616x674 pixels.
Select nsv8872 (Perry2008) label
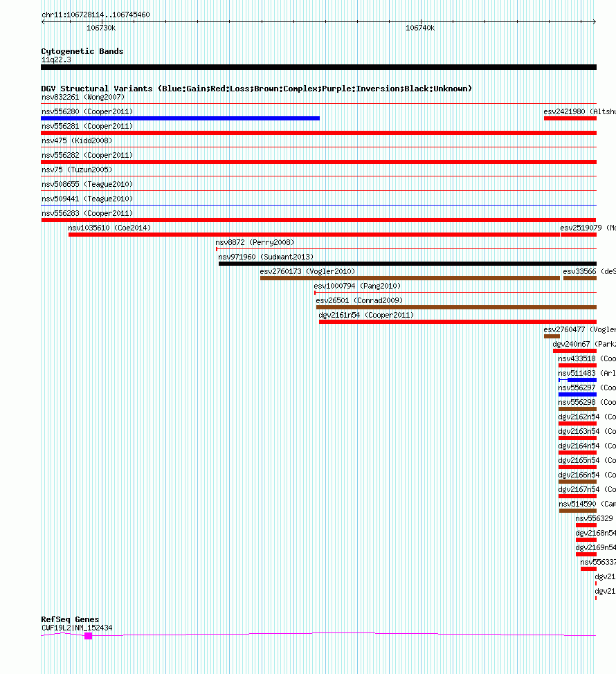click(x=255, y=242)
